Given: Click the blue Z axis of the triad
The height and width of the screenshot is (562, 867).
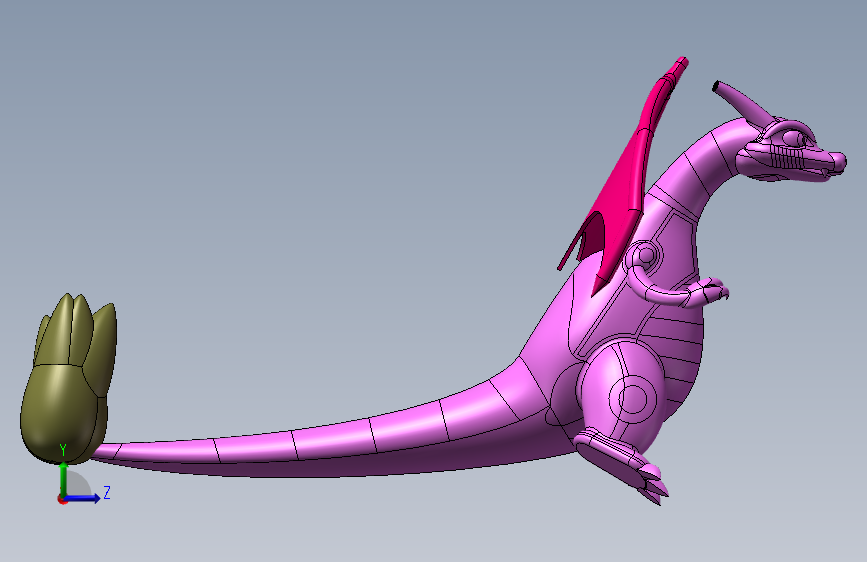Looking at the screenshot, I should (x=83, y=498).
